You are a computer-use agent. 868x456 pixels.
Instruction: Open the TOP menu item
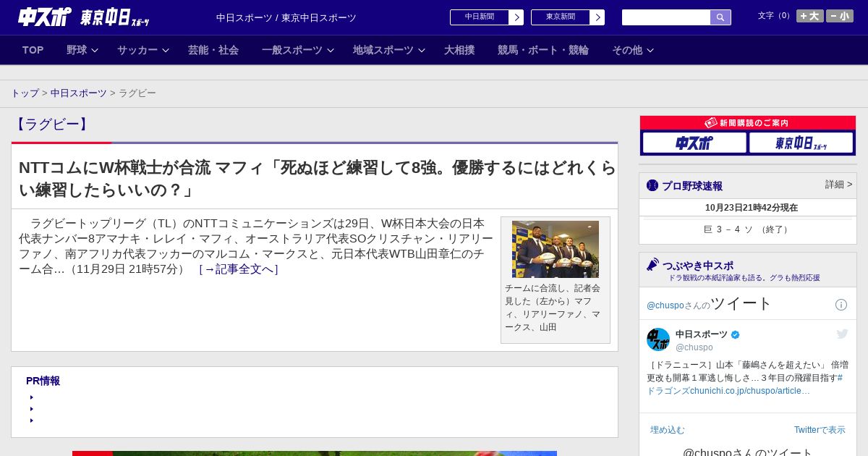pos(33,50)
